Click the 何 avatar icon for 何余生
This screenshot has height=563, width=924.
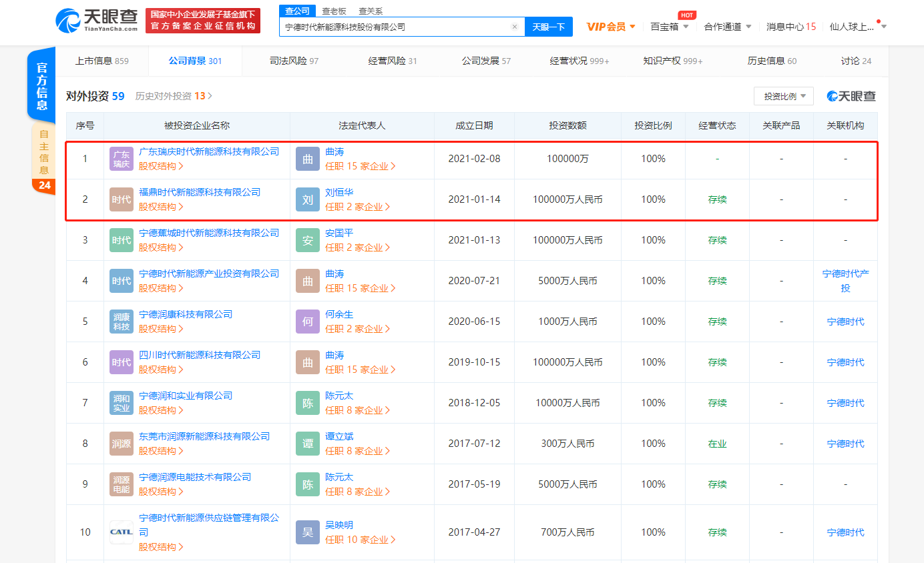(x=308, y=322)
